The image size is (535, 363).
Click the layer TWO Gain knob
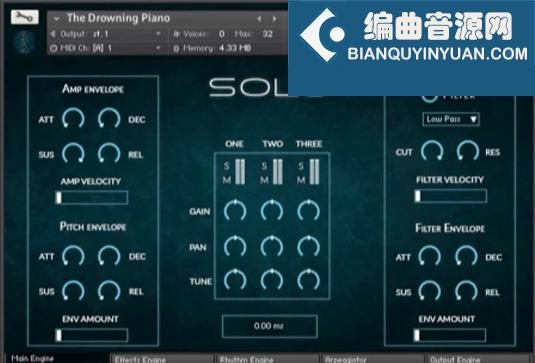click(x=272, y=210)
